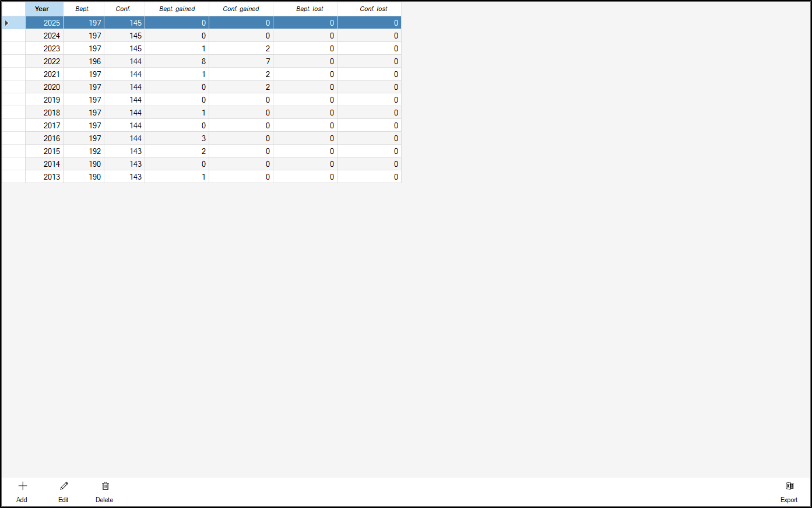Image resolution: width=812 pixels, height=508 pixels.
Task: Click the Conf. lost column header
Action: [369, 9]
